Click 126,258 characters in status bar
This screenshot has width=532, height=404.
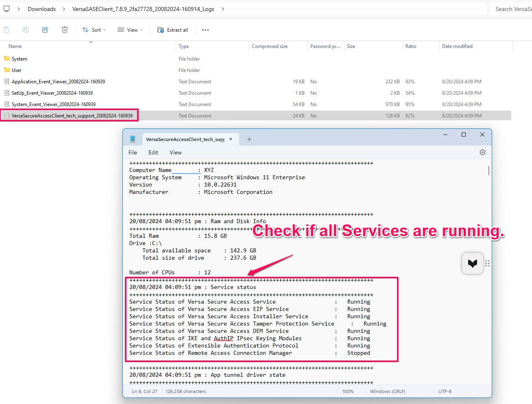click(x=185, y=391)
